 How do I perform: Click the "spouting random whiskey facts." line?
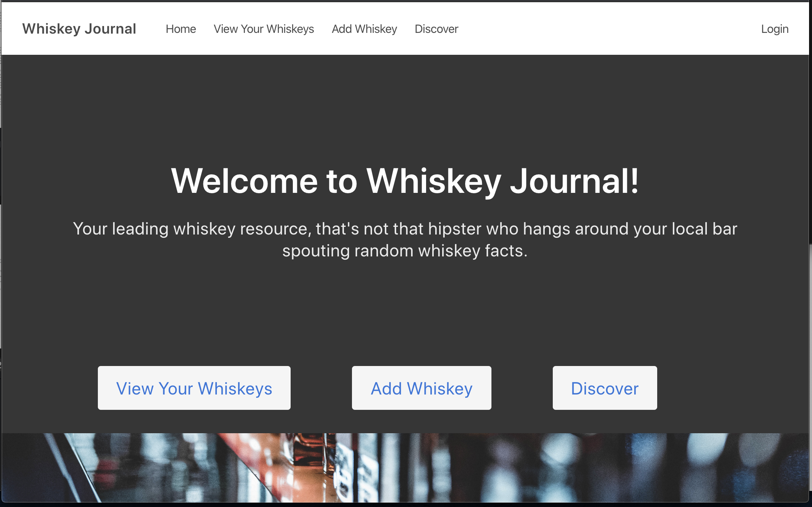tap(405, 251)
